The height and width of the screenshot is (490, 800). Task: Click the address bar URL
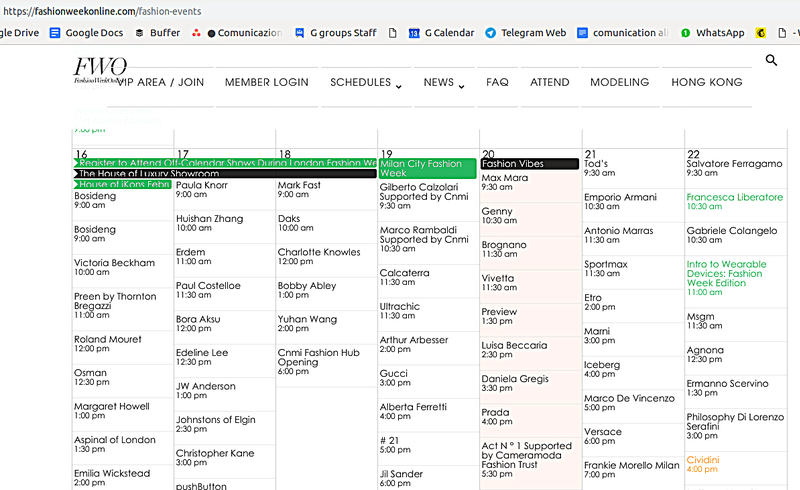(x=102, y=11)
